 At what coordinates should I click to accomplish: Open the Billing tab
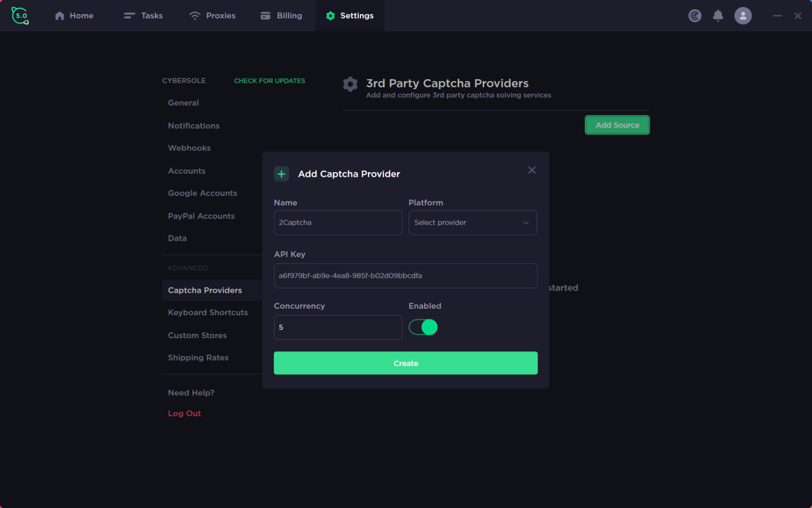[281, 15]
